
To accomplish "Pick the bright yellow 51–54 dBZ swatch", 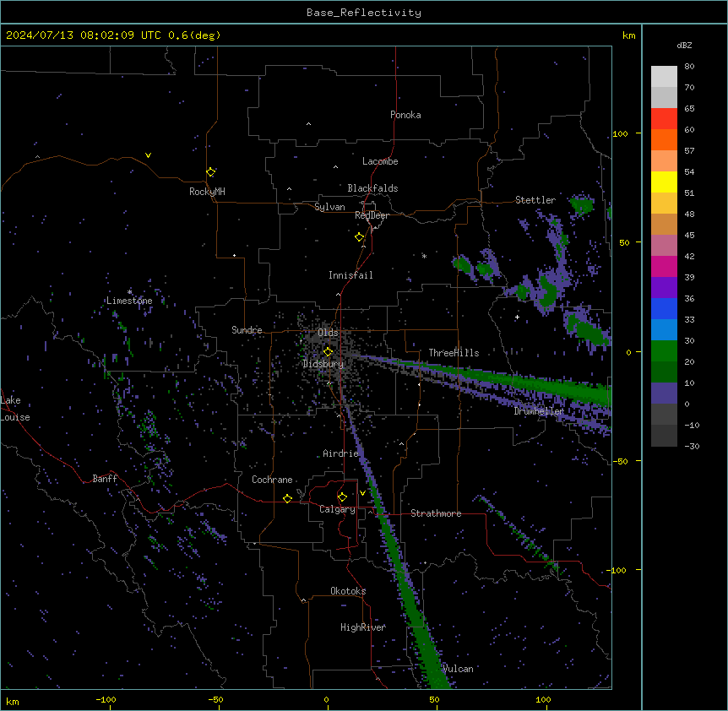I will 664,182.
